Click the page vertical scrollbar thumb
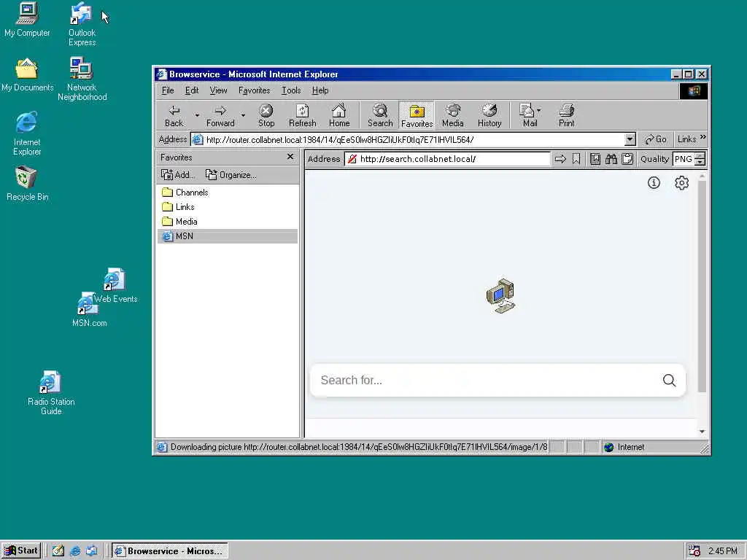This screenshot has width=747, height=560. [x=702, y=286]
